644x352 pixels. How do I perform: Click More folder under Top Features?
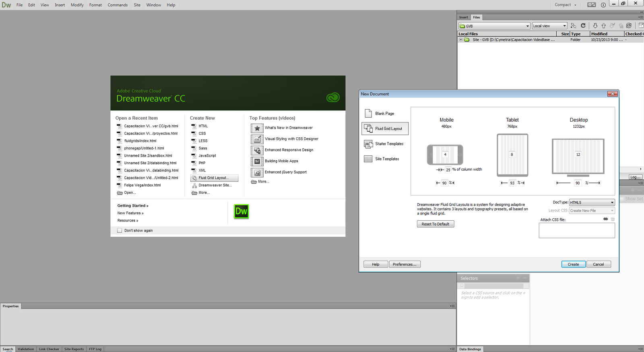(x=260, y=182)
